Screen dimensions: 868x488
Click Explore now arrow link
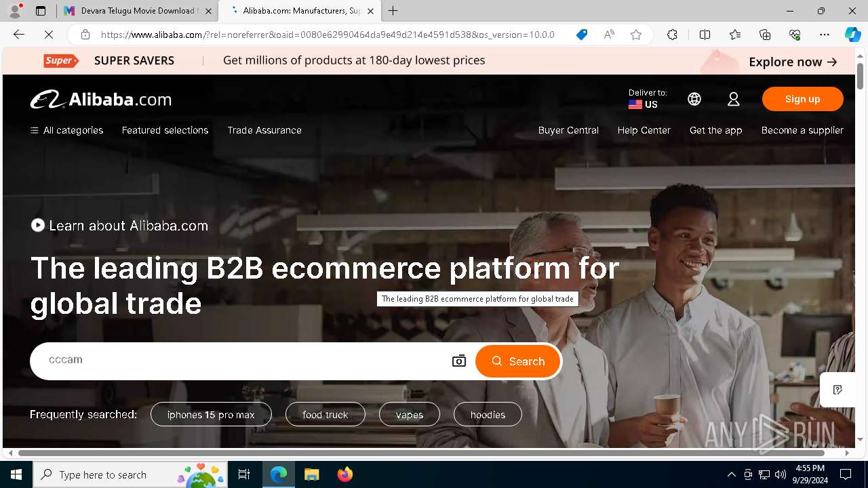[793, 62]
